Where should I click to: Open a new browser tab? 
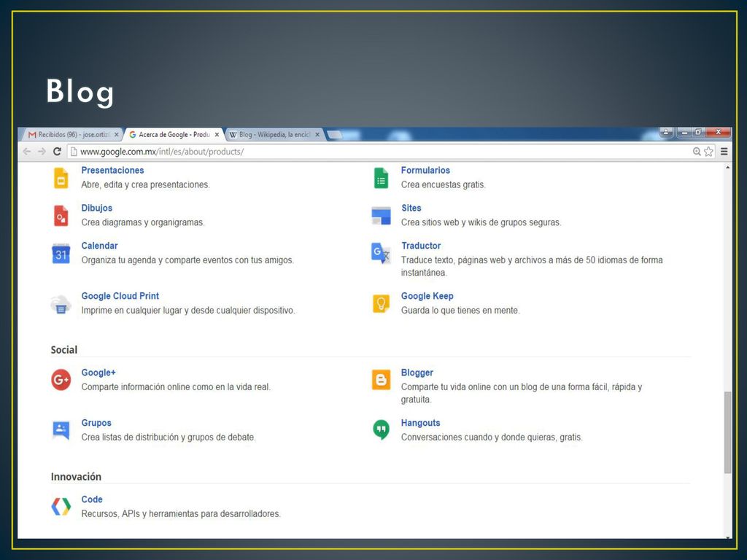coord(334,135)
